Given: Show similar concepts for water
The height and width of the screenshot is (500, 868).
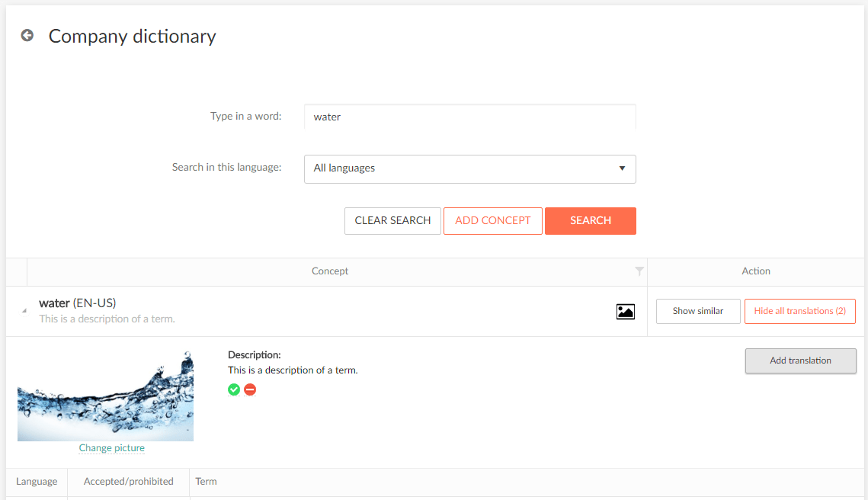Looking at the screenshot, I should 698,311.
